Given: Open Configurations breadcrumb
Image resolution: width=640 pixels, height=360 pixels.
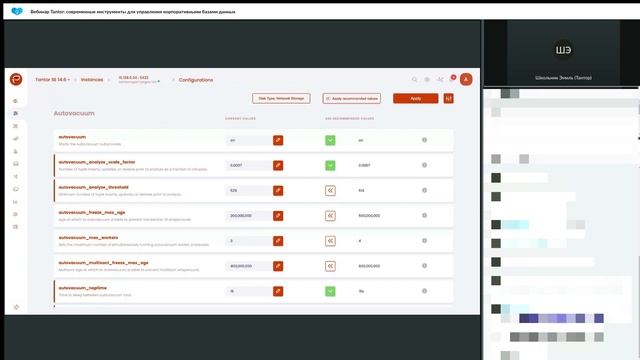Looking at the screenshot, I should (196, 80).
